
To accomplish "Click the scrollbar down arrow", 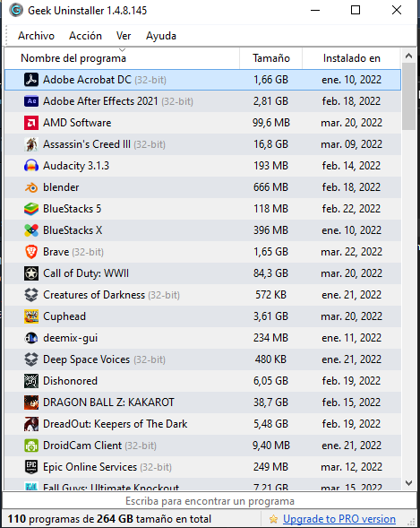I will (x=408, y=483).
